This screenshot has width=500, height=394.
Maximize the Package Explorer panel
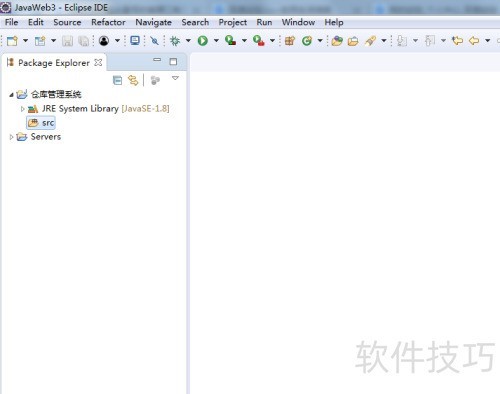pos(173,62)
